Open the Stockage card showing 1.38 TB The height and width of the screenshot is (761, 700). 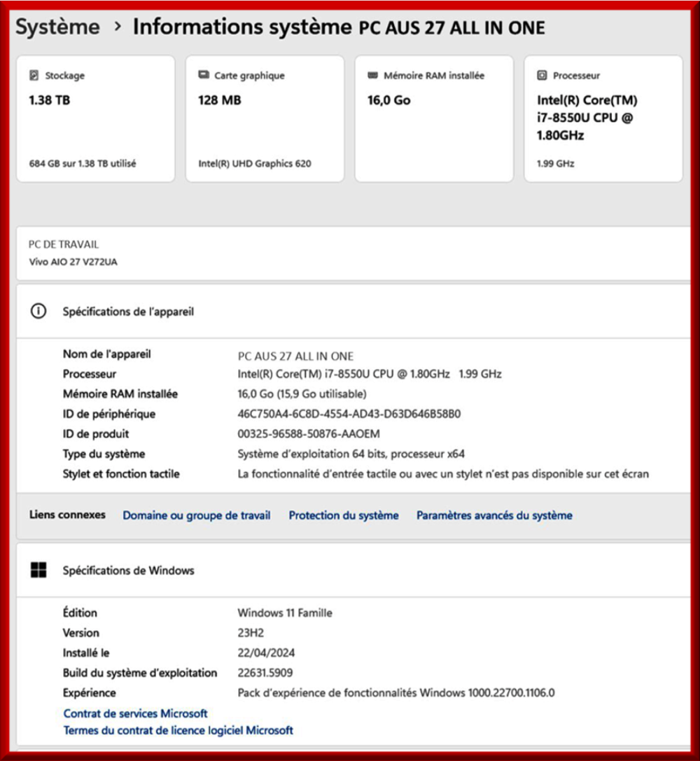[x=96, y=119]
